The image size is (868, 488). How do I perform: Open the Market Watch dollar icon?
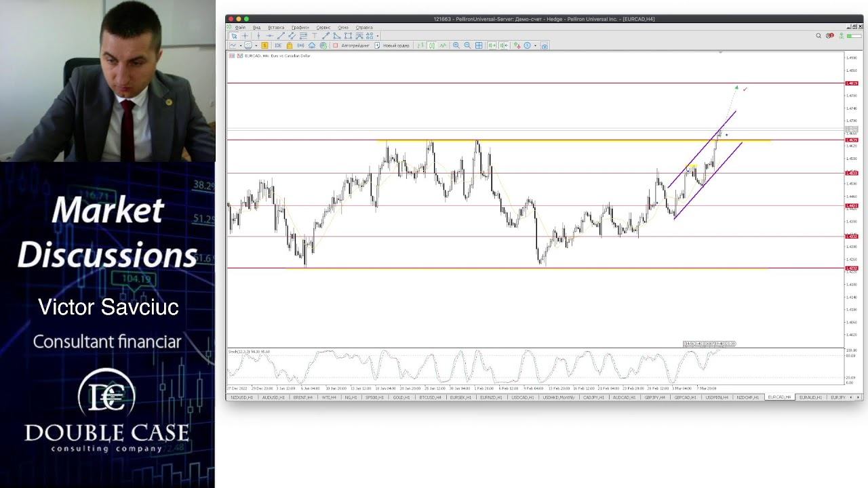pos(264,45)
